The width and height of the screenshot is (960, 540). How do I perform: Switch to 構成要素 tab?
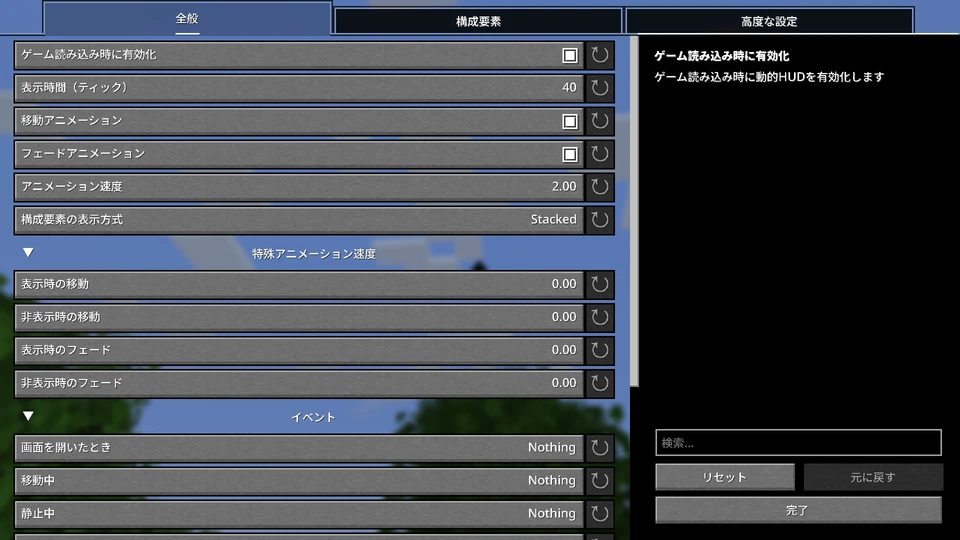click(478, 21)
